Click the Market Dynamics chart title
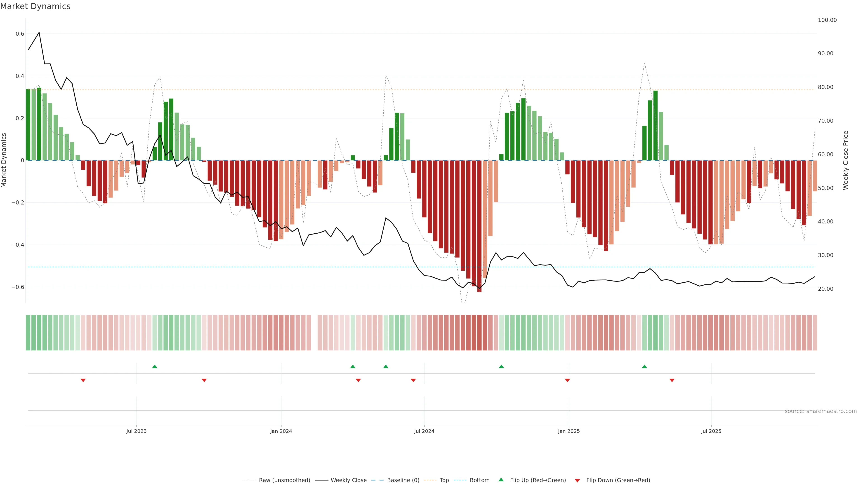The image size is (868, 488). point(35,6)
